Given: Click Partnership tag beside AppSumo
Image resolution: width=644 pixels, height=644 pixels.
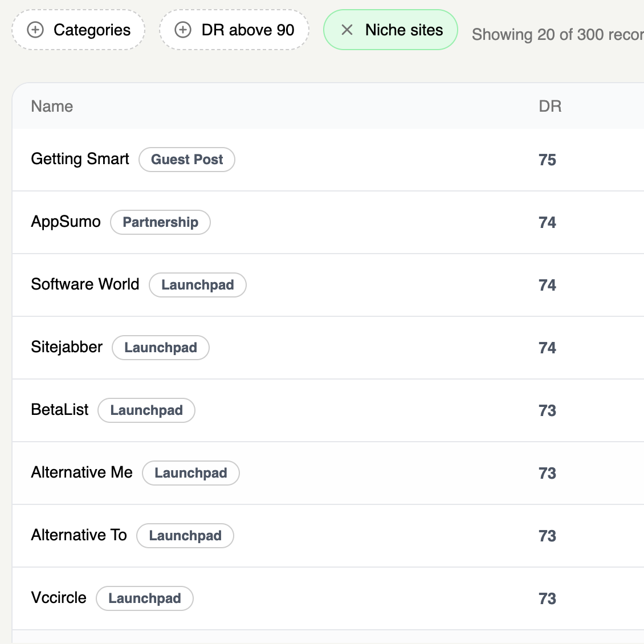Looking at the screenshot, I should 160,222.
